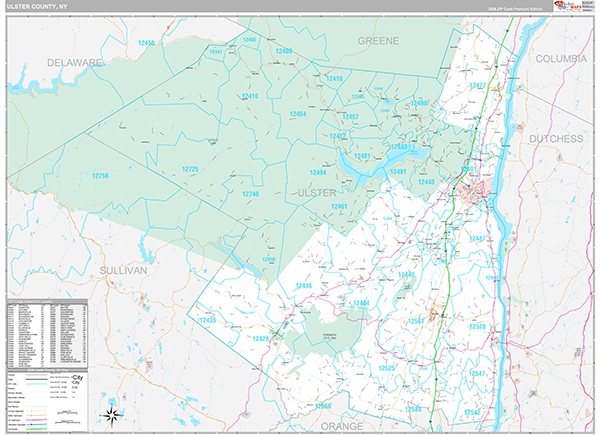Click ZIP code 12494

coord(318,173)
